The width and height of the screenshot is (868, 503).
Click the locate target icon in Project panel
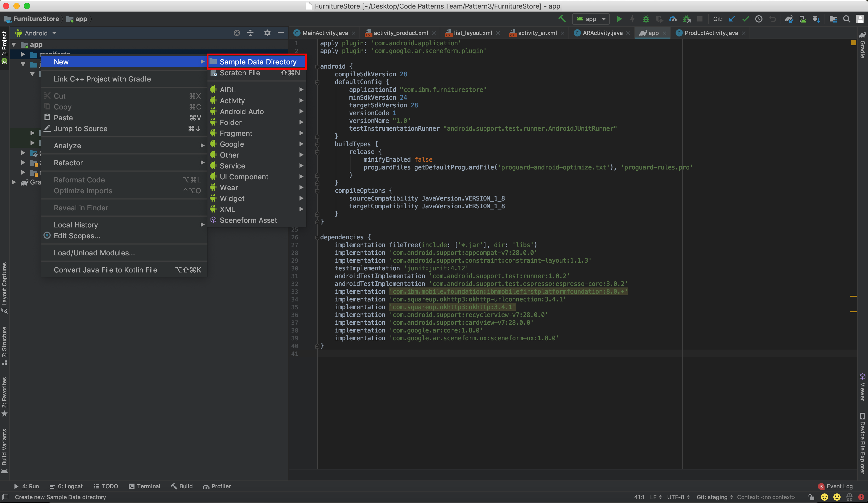[x=237, y=33]
